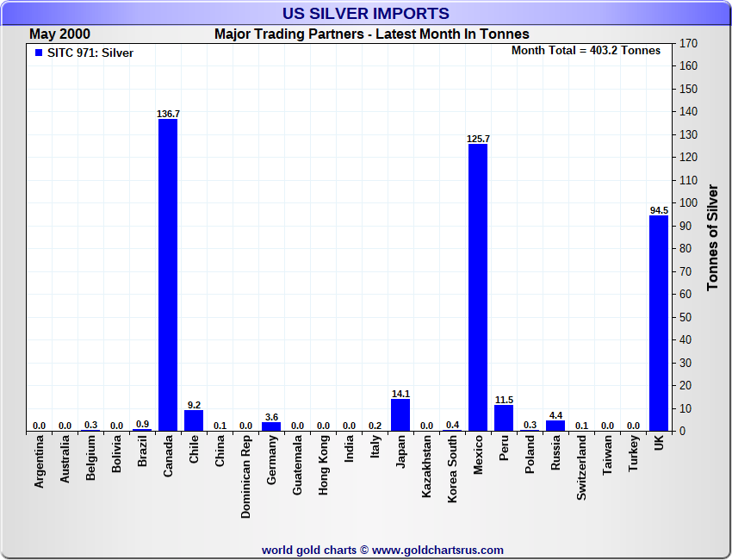
Task: Click the US SILVER IMPORTS title banner
Action: [366, 13]
